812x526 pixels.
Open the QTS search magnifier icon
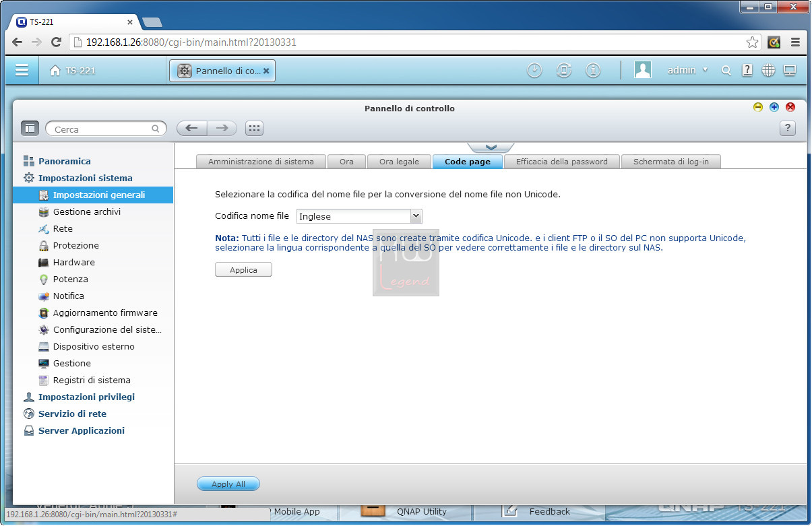point(726,71)
